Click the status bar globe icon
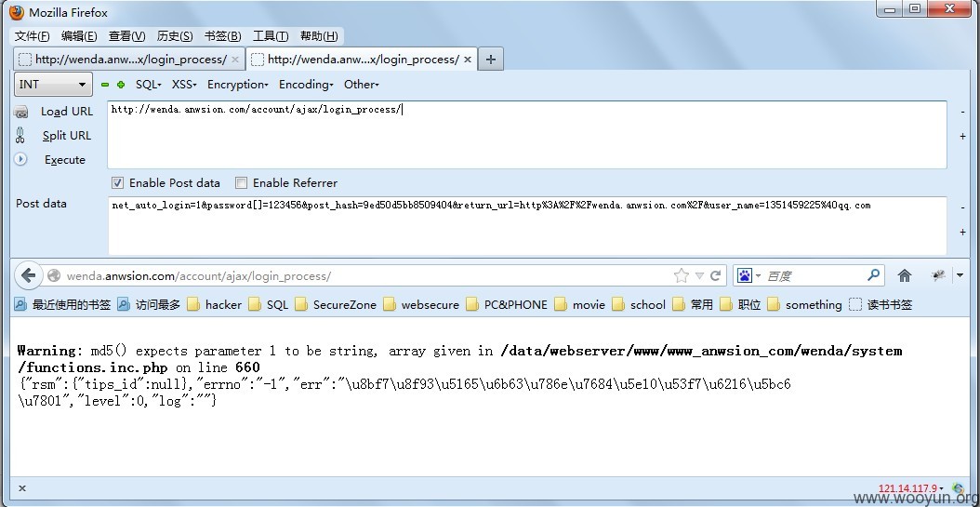 (958, 488)
